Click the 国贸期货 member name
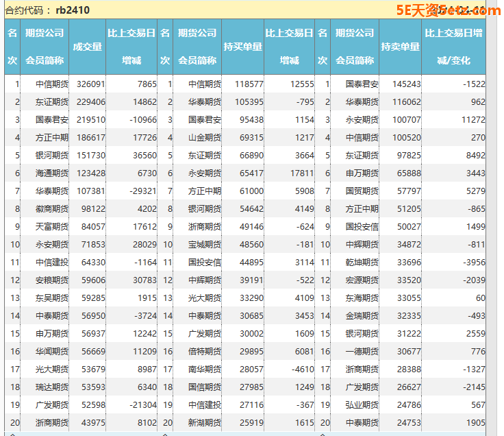Image resolution: width=504 pixels, height=436 pixels. click(362, 191)
